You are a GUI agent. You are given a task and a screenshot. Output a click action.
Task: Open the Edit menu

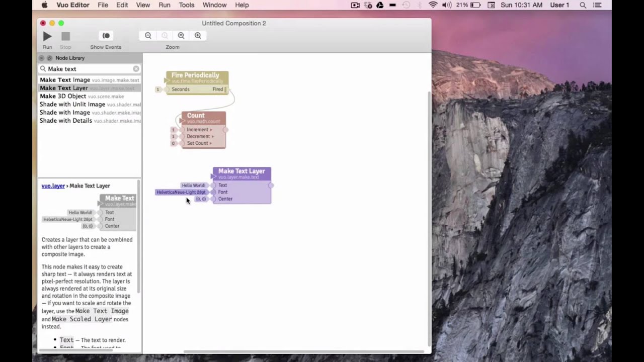[x=122, y=5]
